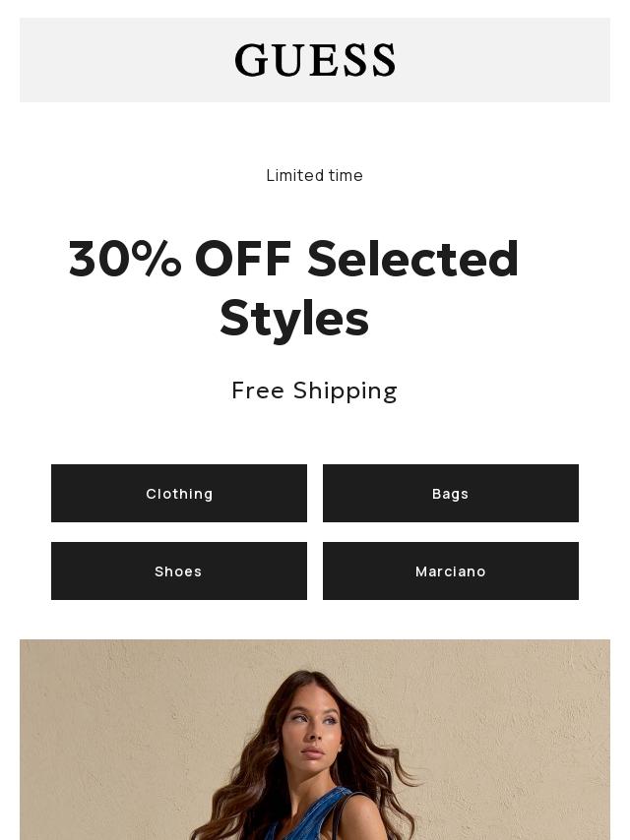Go to the Bags category

pyautogui.click(x=451, y=494)
